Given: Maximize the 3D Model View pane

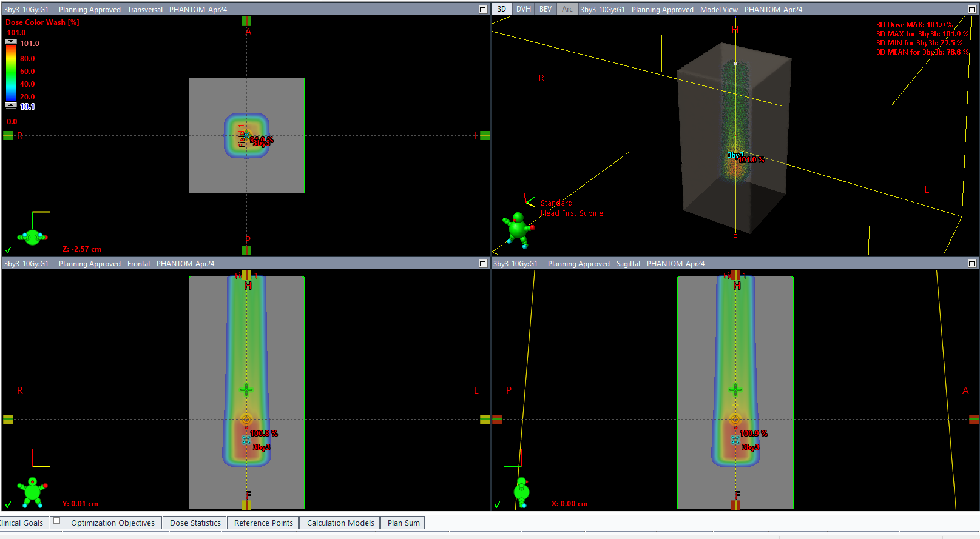Looking at the screenshot, I should coord(972,9).
